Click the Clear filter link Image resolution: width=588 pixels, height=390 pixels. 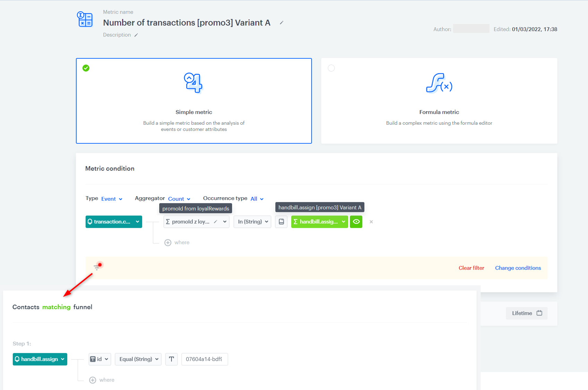(x=471, y=268)
